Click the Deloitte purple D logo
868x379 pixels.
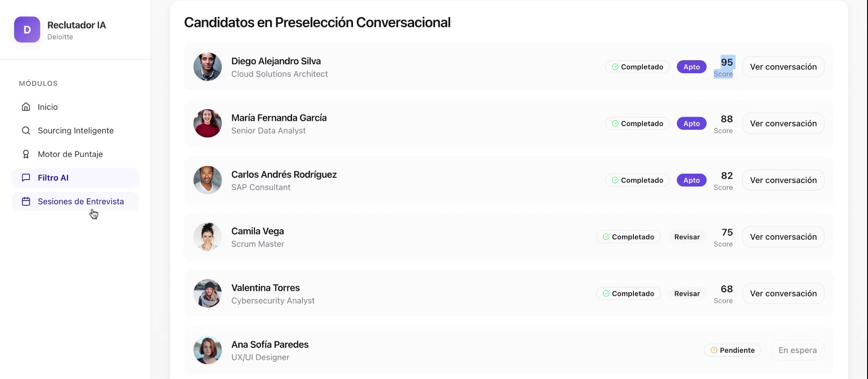[x=27, y=30]
